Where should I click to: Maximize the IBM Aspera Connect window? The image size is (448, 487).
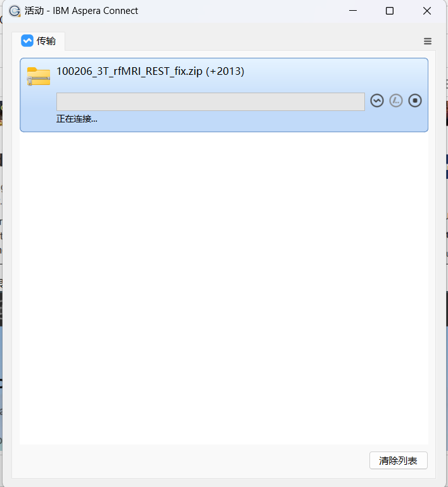tap(390, 11)
